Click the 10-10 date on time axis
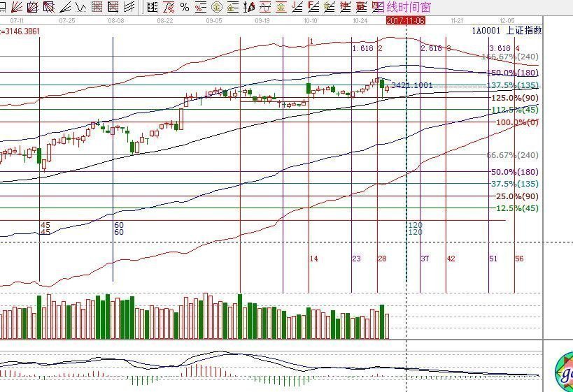This screenshot has width=573, height=392. (x=310, y=21)
